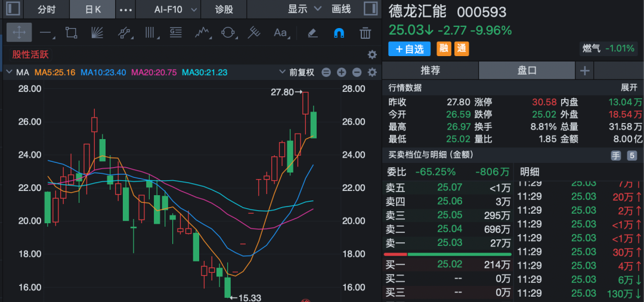This screenshot has height=302, width=644.
Task: Select the Aa text annotation tool
Action: 281,33
